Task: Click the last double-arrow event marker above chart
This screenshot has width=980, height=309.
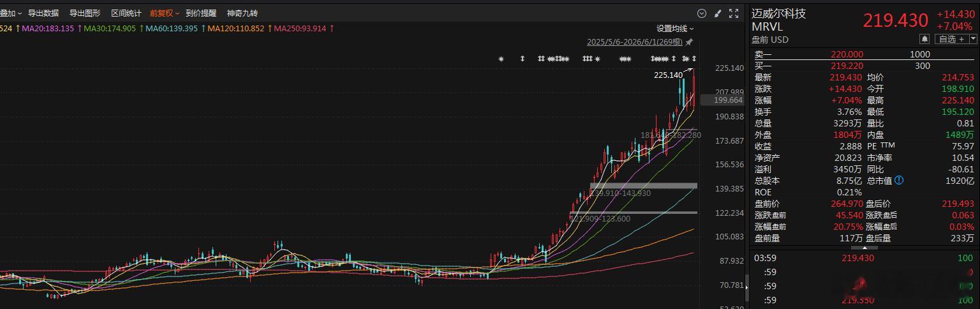Action: pos(694,59)
